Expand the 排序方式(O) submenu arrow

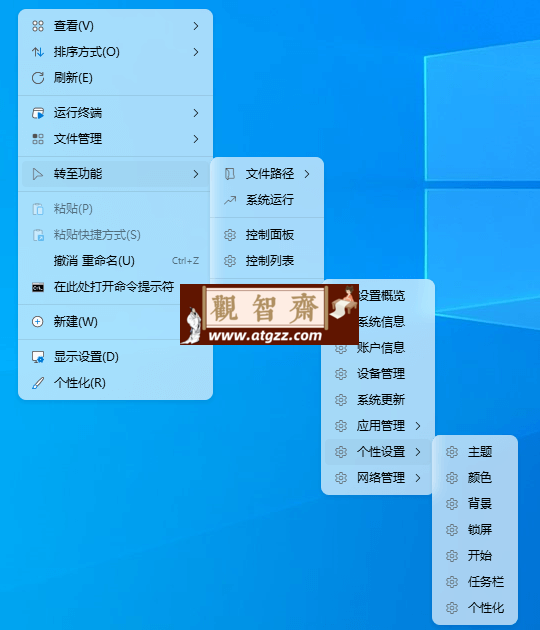[x=196, y=52]
